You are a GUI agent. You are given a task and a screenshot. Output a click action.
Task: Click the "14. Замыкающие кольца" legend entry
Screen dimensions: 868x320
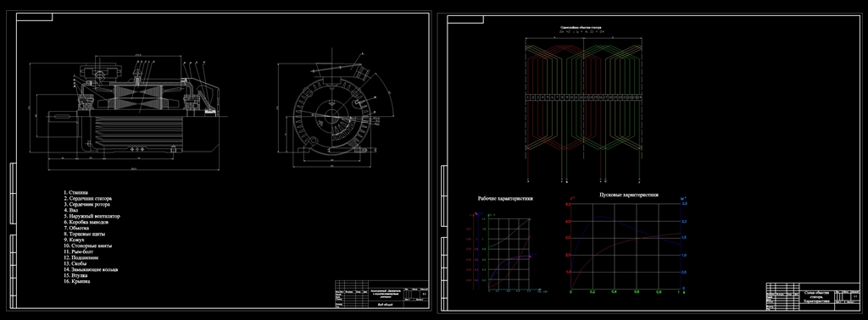pos(90,270)
